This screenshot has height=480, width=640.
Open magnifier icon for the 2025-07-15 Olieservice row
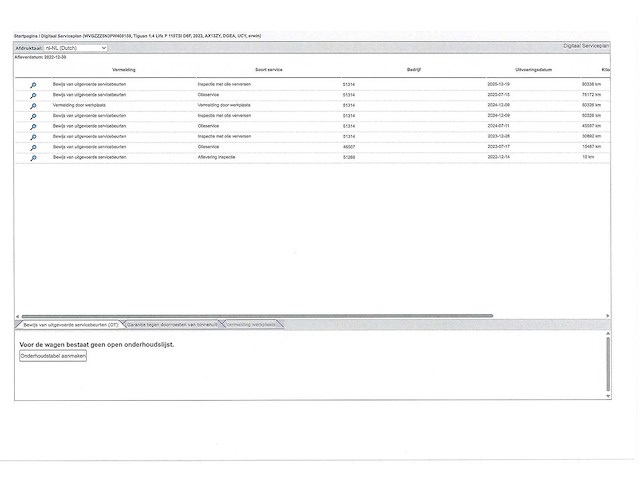coord(33,96)
